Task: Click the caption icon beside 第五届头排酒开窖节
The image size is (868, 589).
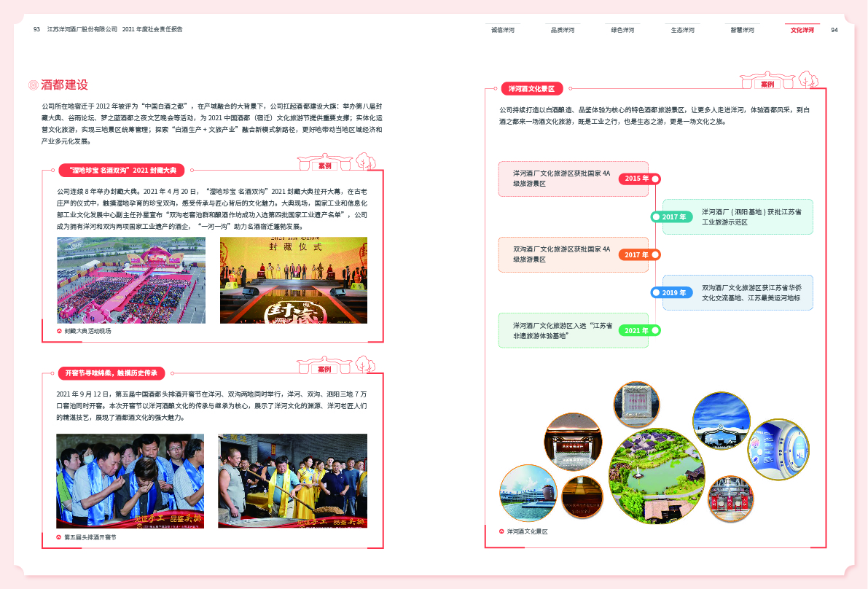Action: [x=60, y=537]
